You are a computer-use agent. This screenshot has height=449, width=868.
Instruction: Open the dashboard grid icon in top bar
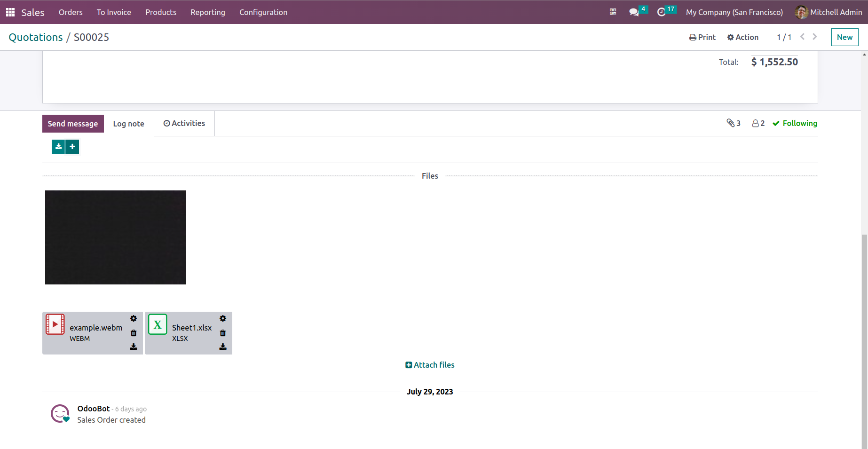tap(613, 12)
